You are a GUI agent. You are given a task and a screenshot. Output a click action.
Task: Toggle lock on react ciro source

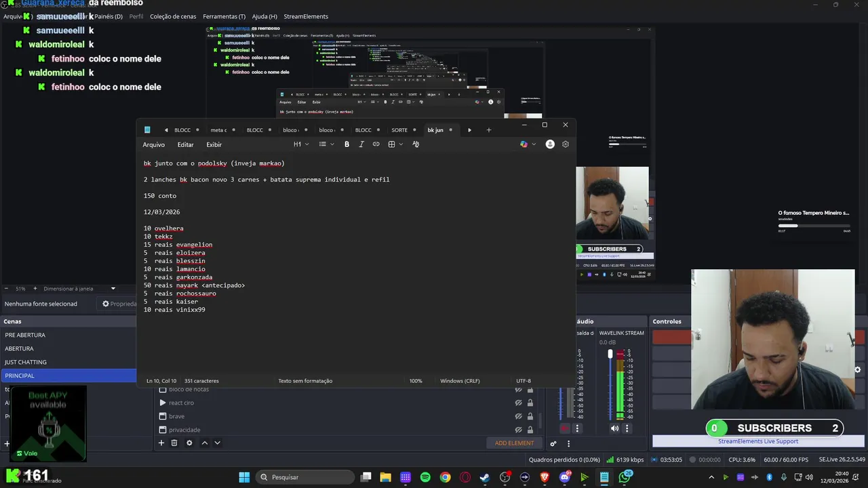tap(530, 403)
